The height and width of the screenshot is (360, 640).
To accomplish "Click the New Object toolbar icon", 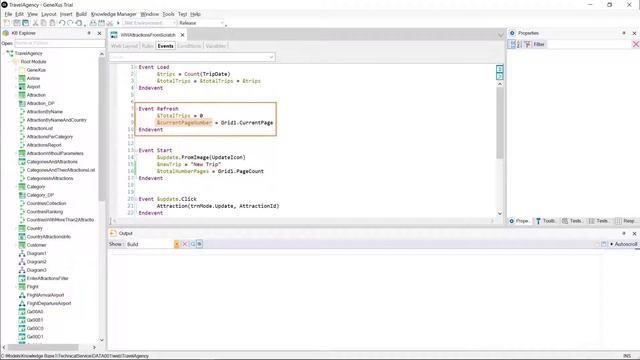I will point(7,23).
